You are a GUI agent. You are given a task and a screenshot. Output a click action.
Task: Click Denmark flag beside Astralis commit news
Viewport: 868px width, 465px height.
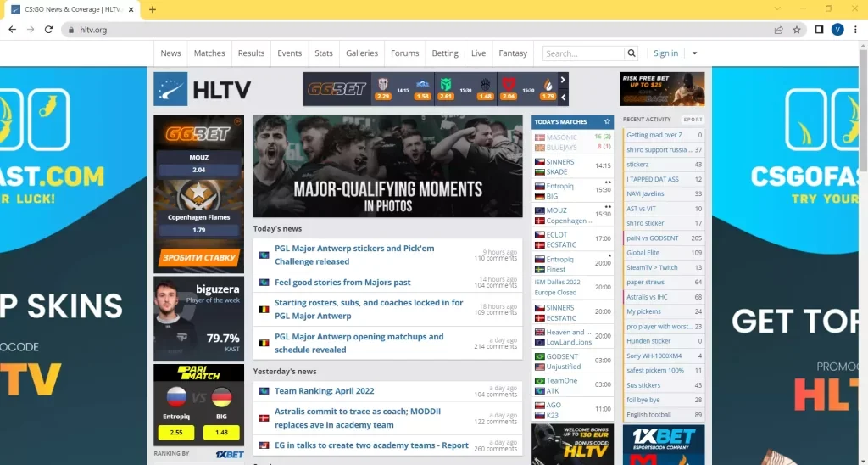pyautogui.click(x=264, y=417)
